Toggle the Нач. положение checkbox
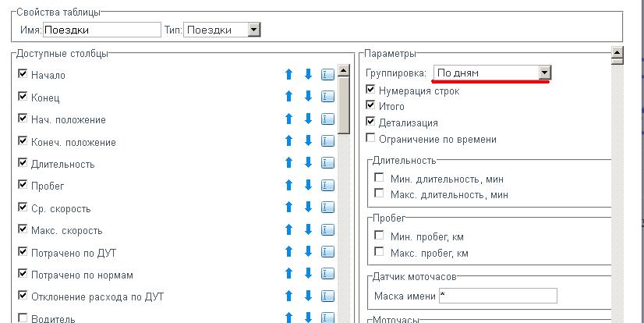Screen dimensions: 644x323 [x=23, y=119]
